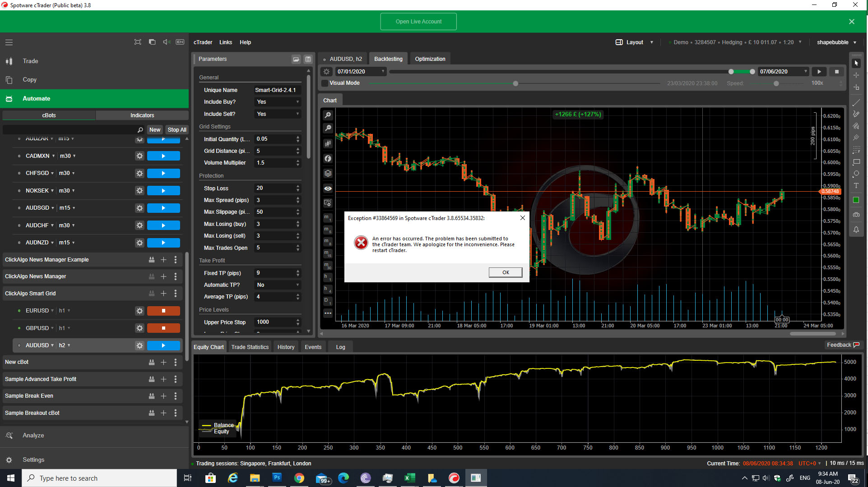This screenshot has height=487, width=868.
Task: Click the backtesting speed slider handle
Action: tap(776, 83)
